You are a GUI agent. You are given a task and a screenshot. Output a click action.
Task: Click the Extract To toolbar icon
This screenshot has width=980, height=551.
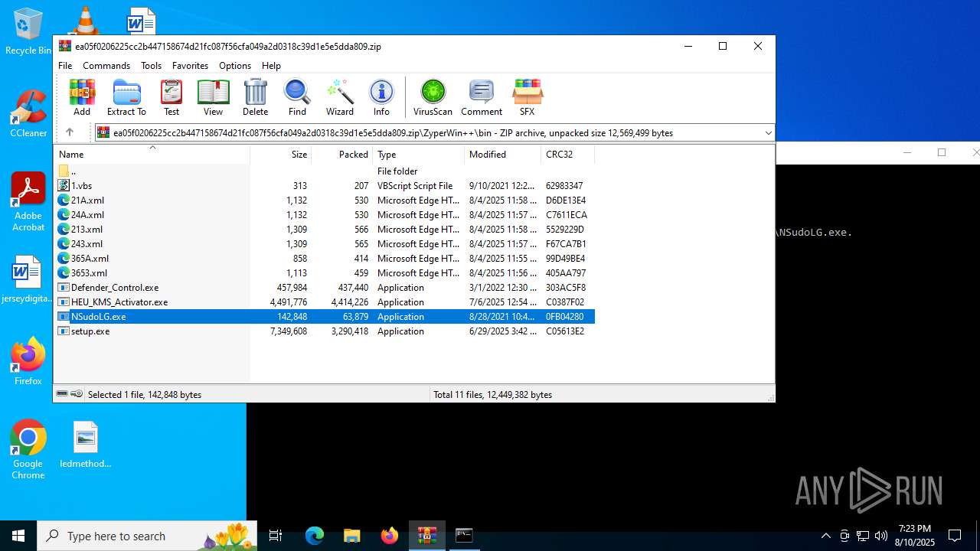pos(126,97)
